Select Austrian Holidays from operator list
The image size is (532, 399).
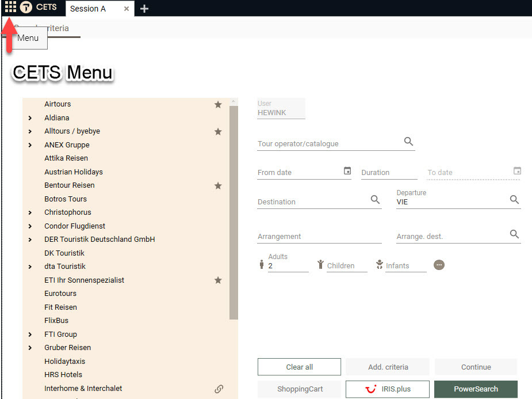coord(74,172)
